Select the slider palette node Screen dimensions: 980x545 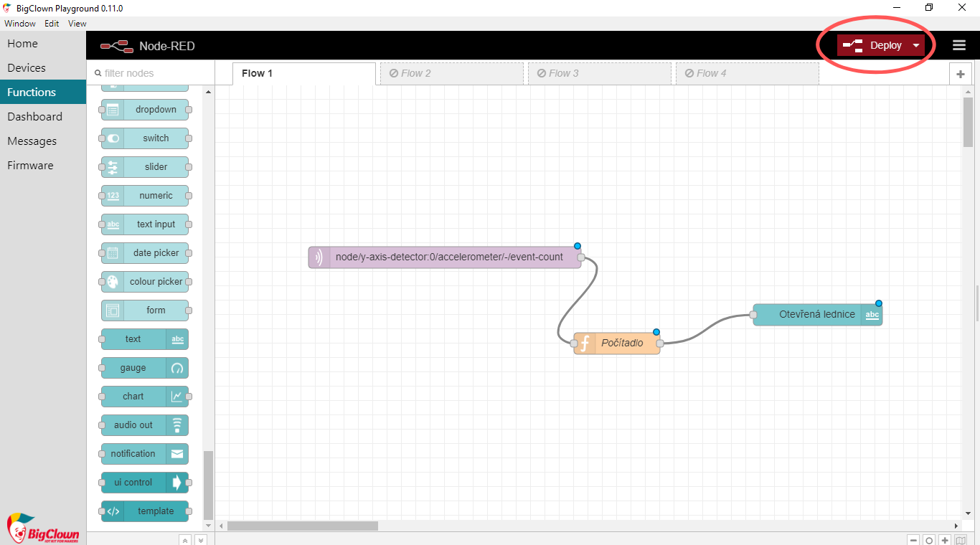pos(145,167)
